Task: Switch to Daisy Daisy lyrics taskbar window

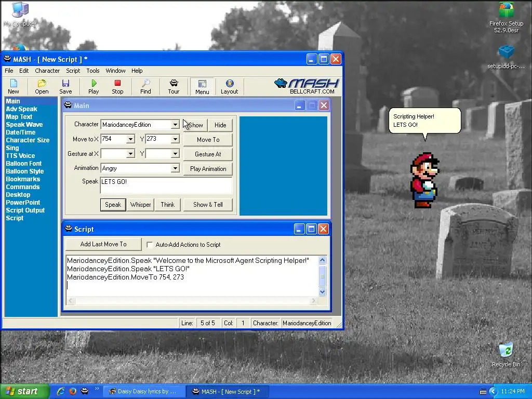Action: tap(144, 392)
